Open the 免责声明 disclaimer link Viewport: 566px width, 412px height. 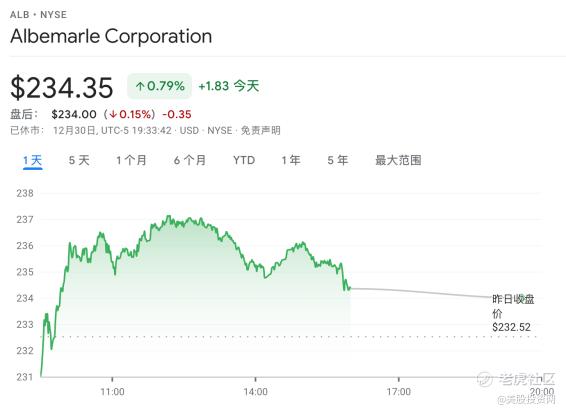tap(260, 130)
